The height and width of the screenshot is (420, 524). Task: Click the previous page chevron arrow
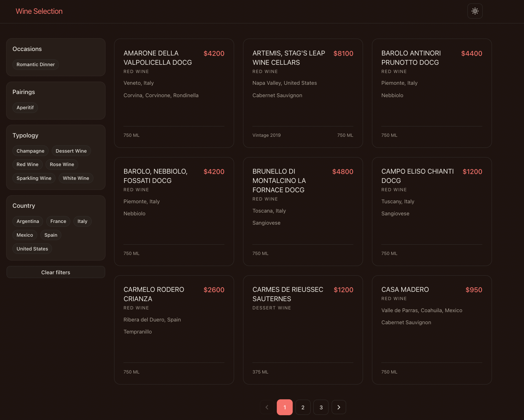coord(267,407)
